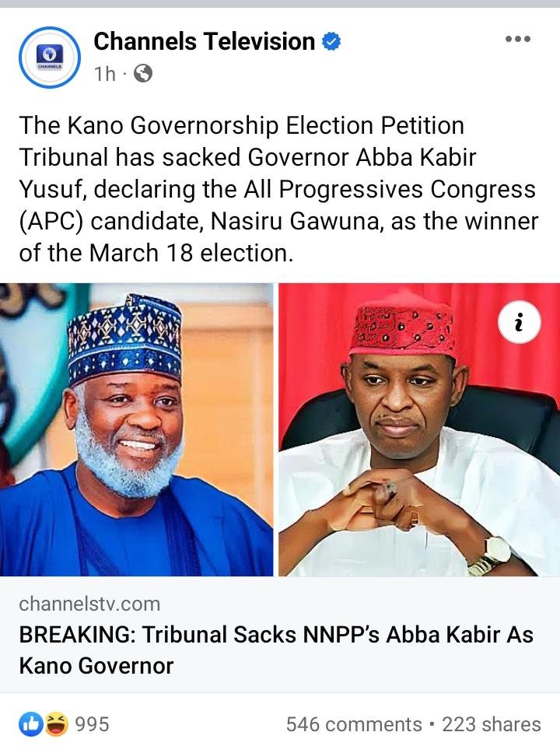This screenshot has height=753, width=560.
Task: Click the public globe audience icon
Action: pos(142,74)
